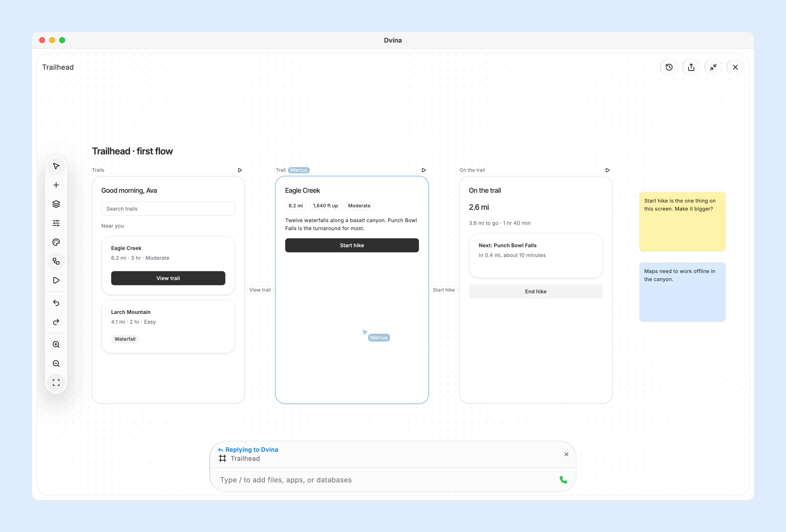Click the play prototype icon in toolbar
Image resolution: width=786 pixels, height=532 pixels.
click(x=56, y=280)
